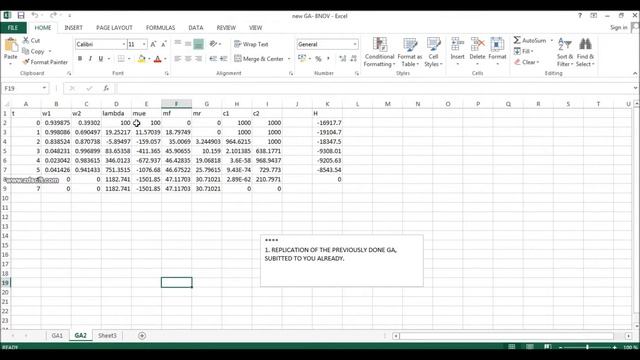
Task: Add a new sheet with plus icon
Action: click(x=142, y=336)
